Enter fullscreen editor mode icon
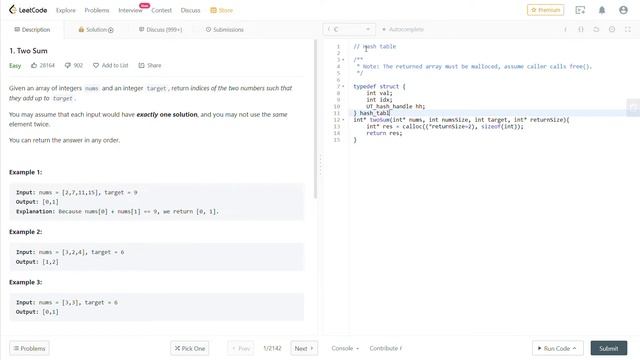 tap(628, 29)
